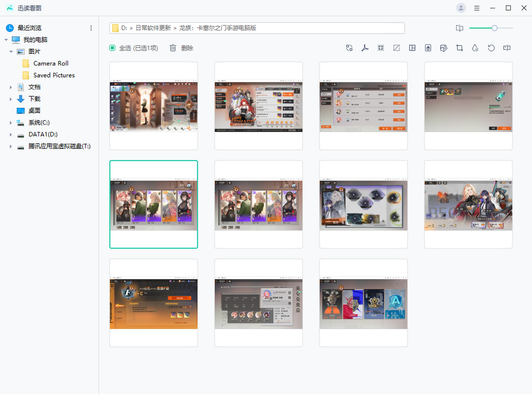Toggle the select all checkbox
Viewport: 532px width, 394px height.
113,48
